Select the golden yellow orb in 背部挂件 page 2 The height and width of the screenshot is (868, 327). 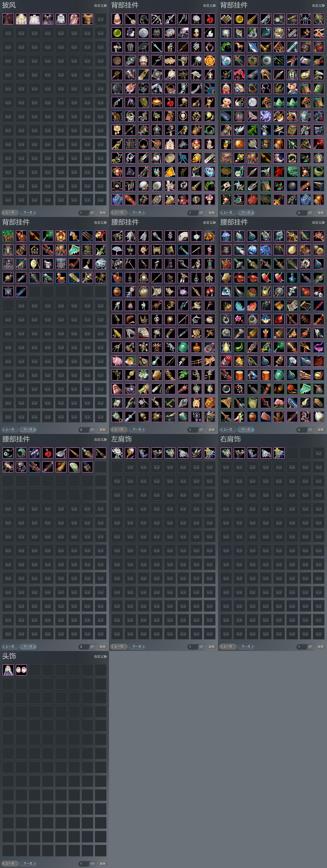click(239, 19)
